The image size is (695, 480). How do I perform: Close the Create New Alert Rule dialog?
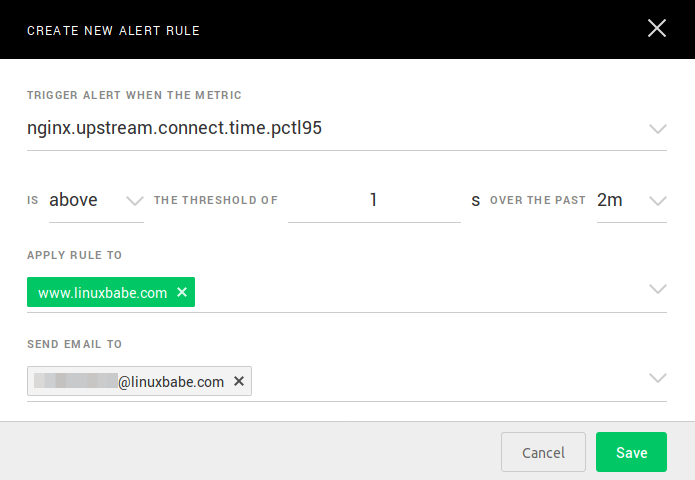pyautogui.click(x=657, y=28)
